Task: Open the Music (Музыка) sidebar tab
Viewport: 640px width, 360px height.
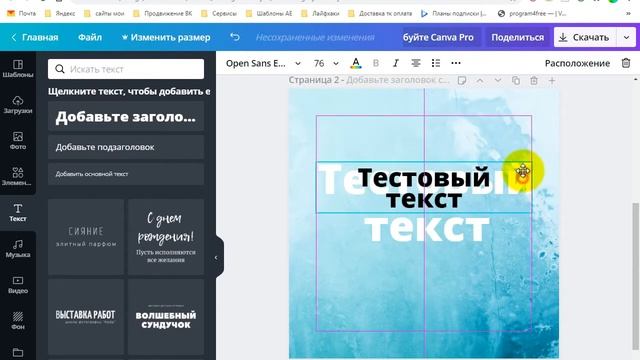Action: pos(18,249)
